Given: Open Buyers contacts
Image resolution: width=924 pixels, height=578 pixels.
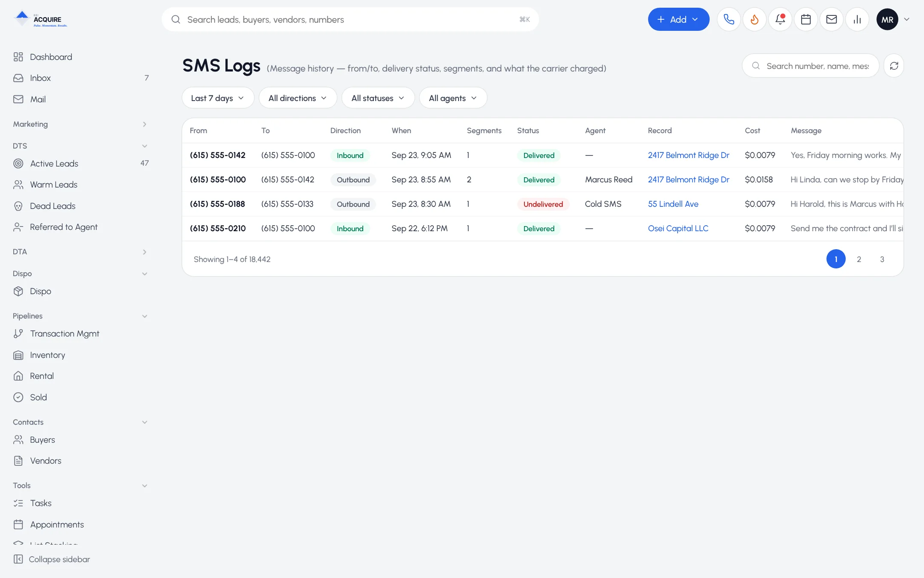Looking at the screenshot, I should click(x=80, y=440).
